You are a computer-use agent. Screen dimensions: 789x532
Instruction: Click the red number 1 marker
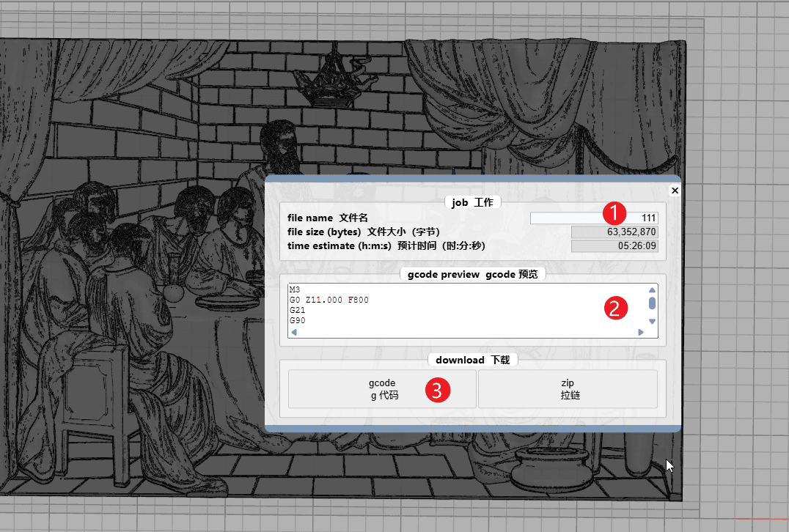[614, 213]
